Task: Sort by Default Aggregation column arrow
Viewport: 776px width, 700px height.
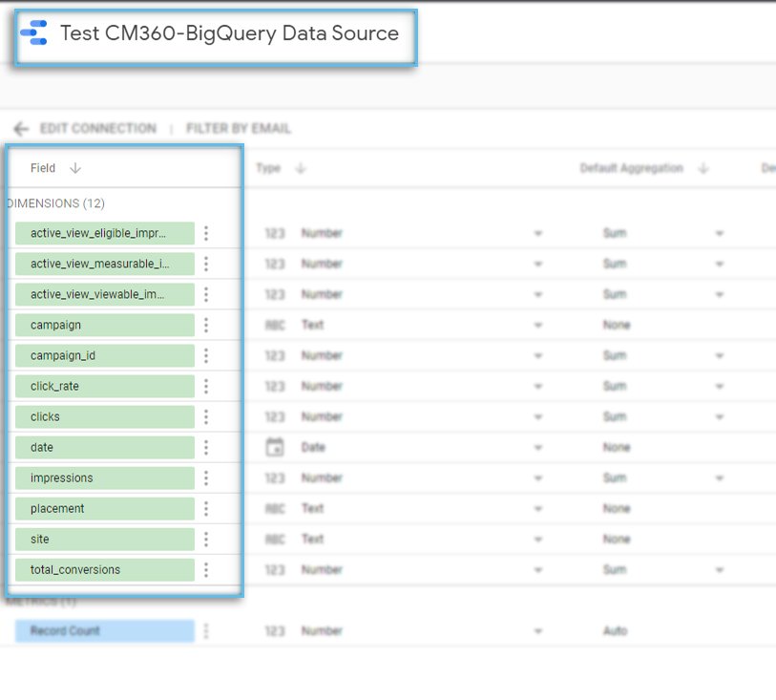Action: click(703, 168)
